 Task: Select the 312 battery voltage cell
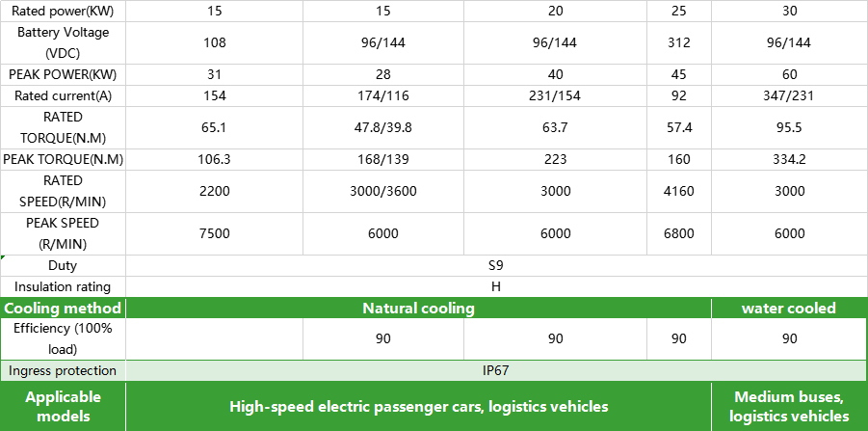(x=678, y=42)
